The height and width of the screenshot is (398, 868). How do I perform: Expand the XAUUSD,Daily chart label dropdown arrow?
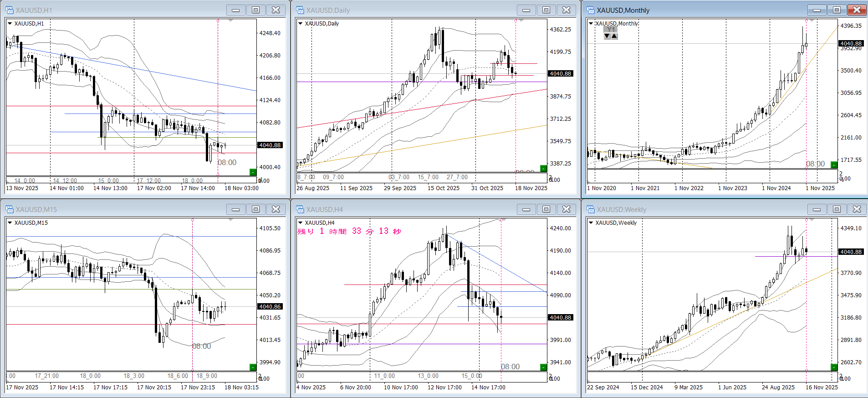pyautogui.click(x=300, y=24)
